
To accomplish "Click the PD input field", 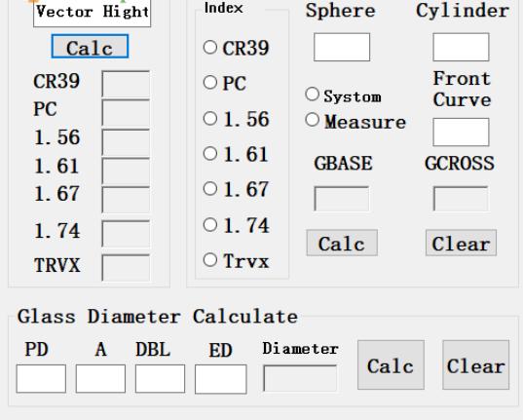I will point(41,379).
